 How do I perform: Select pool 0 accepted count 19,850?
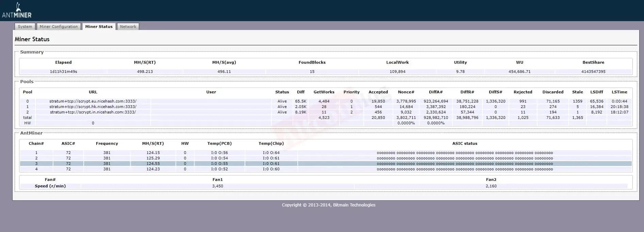378,101
